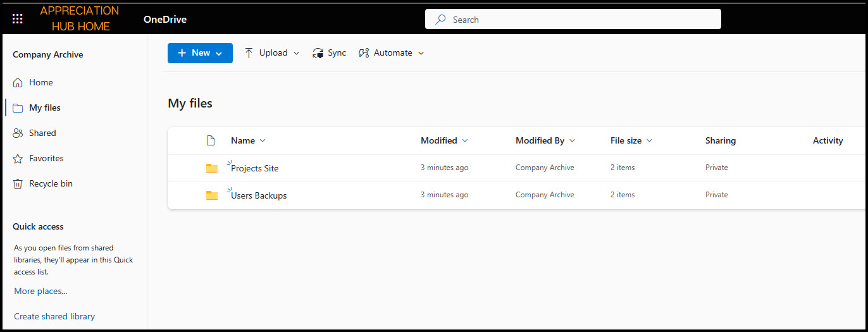868x332 pixels.
Task: Click Create shared library link
Action: point(54,316)
